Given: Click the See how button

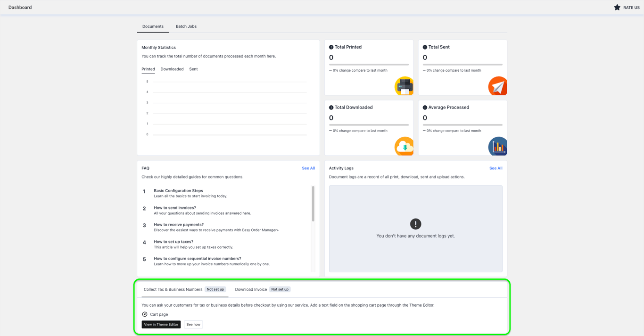Looking at the screenshot, I should tap(193, 325).
